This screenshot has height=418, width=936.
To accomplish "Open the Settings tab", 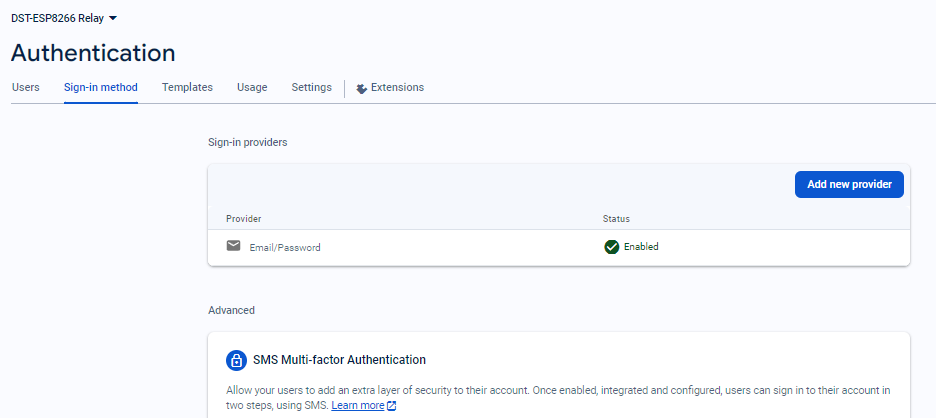I will [x=311, y=88].
